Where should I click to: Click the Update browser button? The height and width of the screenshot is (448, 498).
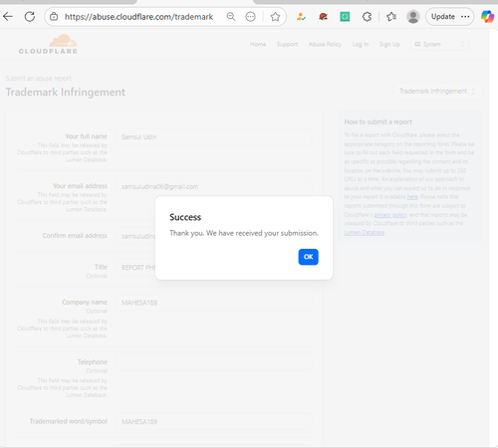(450, 16)
